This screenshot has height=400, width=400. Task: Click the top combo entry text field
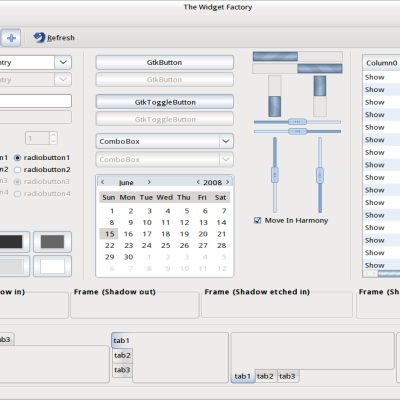[27, 62]
